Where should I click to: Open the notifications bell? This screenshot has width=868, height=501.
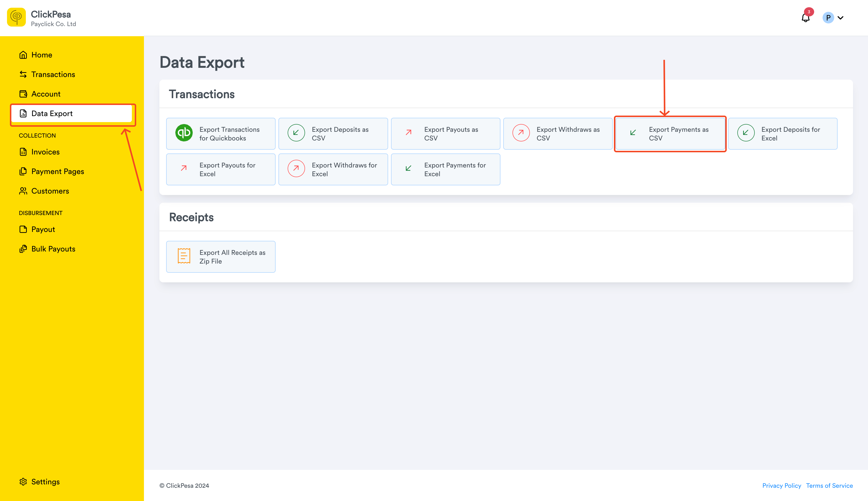tap(806, 18)
